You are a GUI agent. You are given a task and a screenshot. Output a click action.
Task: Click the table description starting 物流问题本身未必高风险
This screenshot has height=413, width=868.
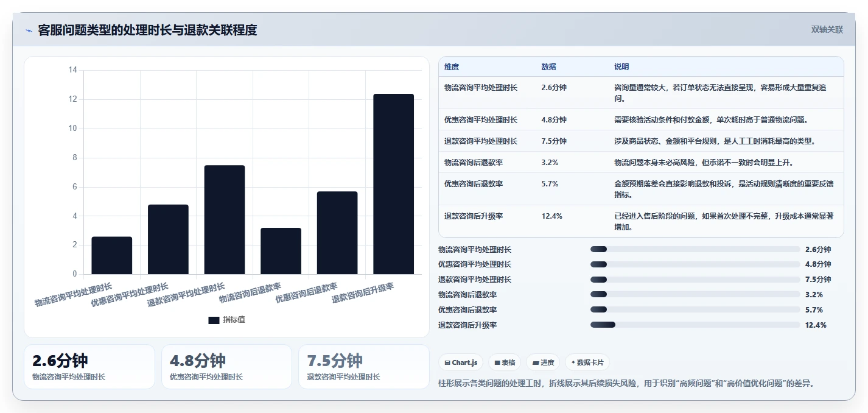pyautogui.click(x=703, y=163)
